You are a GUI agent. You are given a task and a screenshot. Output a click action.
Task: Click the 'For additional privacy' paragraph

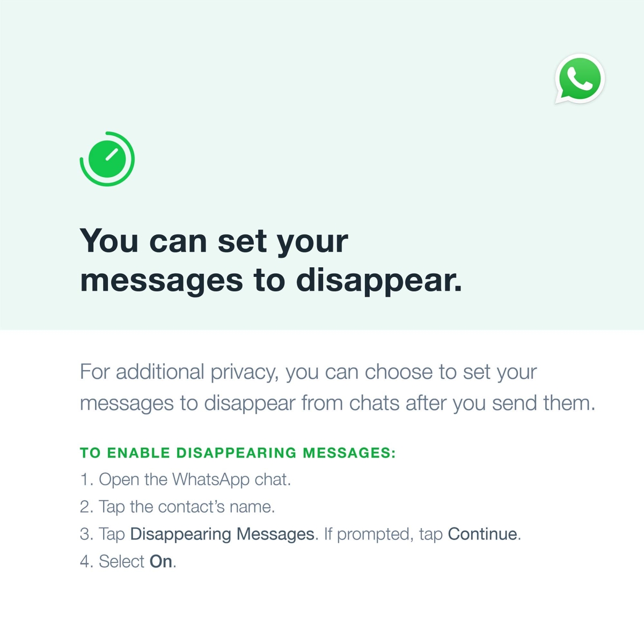coord(338,387)
